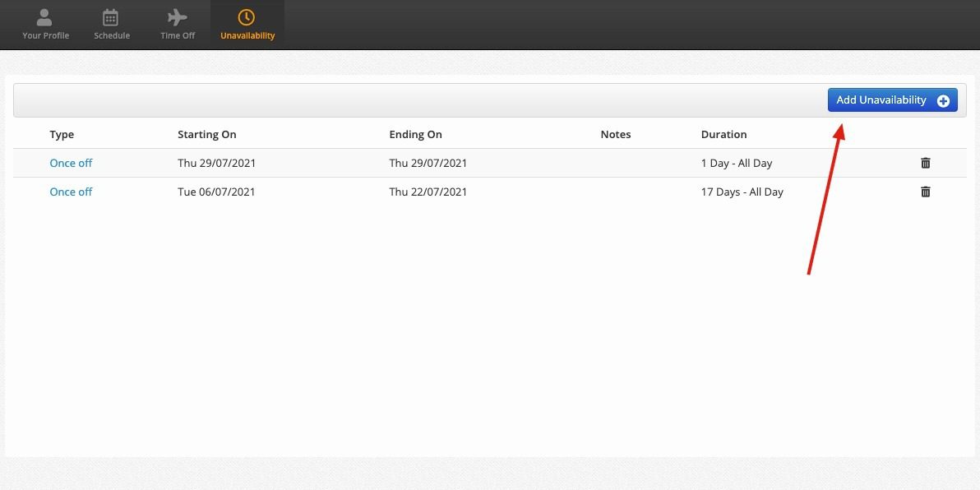Click the Duration column header

pyautogui.click(x=723, y=134)
